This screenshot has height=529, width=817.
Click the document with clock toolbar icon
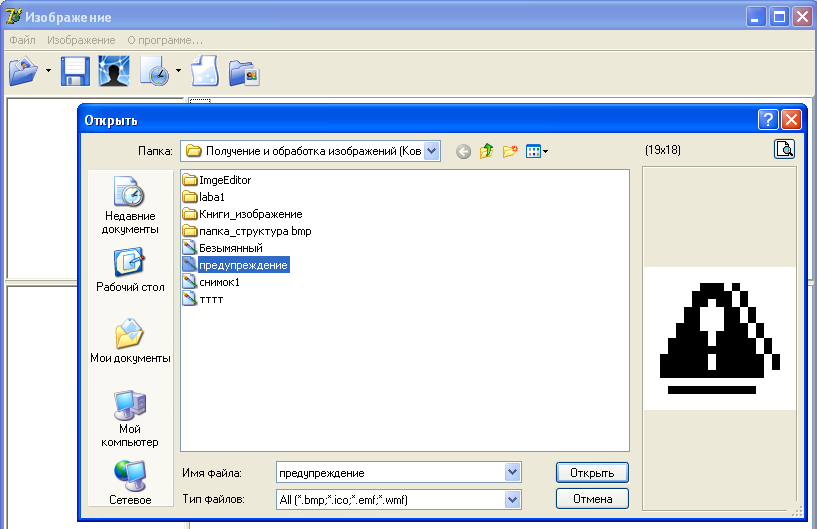(155, 71)
